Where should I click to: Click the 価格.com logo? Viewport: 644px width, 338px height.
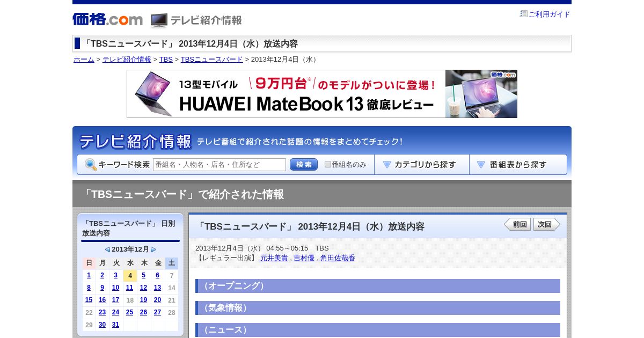click(108, 19)
